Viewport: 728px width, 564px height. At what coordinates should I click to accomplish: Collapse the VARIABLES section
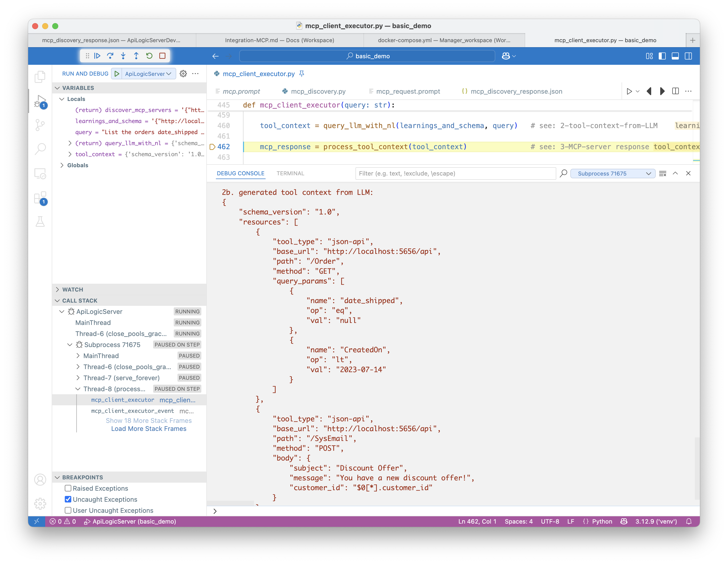click(57, 88)
